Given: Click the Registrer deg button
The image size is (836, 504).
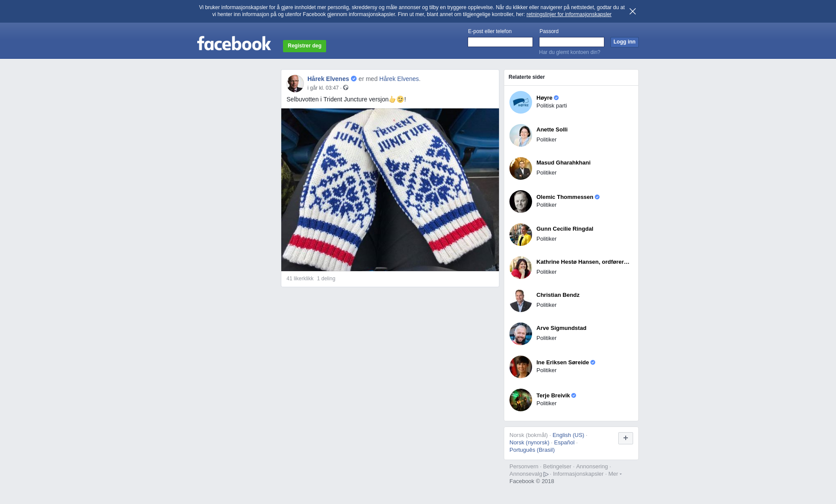Looking at the screenshot, I should pyautogui.click(x=304, y=46).
